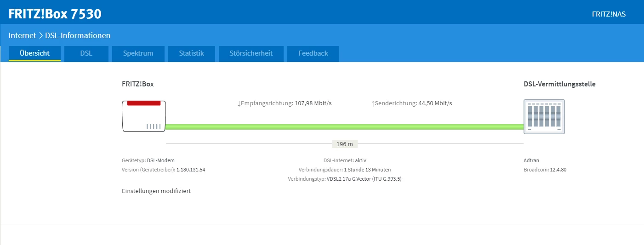Image resolution: width=644 pixels, height=245 pixels.
Task: Click Verbindungsdauer 1 Stunde 13 Minuten
Action: [345, 170]
